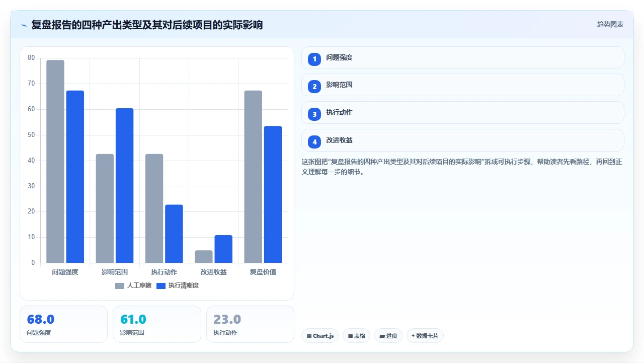Click the lightning icon beside the title
The height and width of the screenshot is (363, 644).
[24, 25]
